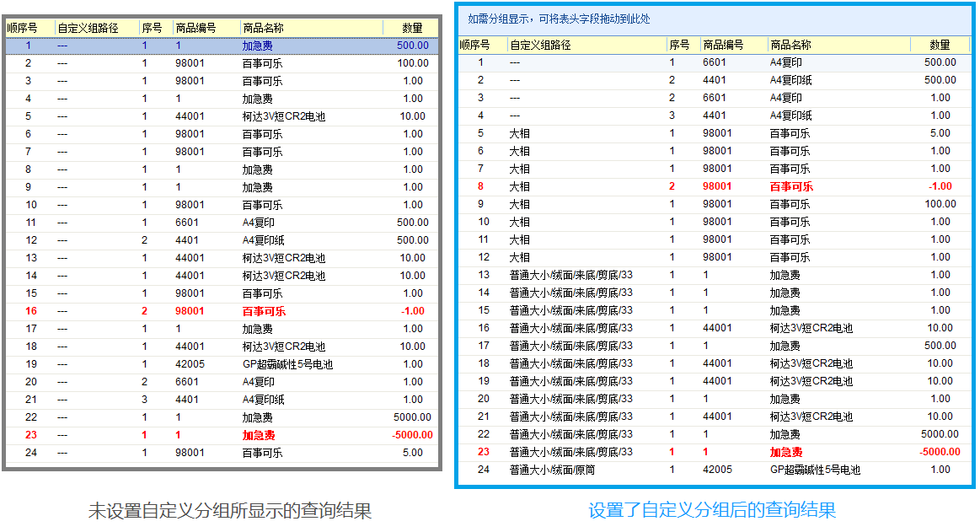Select row 21 A4复印纸 in left table
980x532 pixels.
[x=222, y=400]
